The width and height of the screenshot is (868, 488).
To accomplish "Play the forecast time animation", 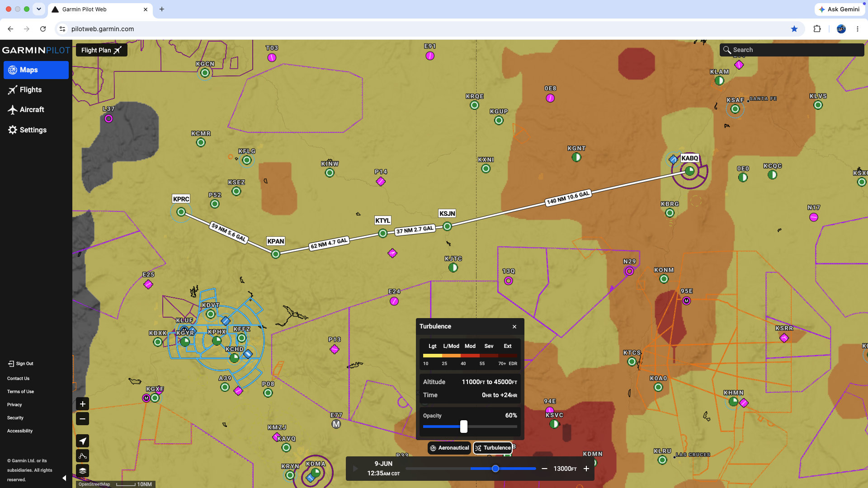I will (355, 469).
